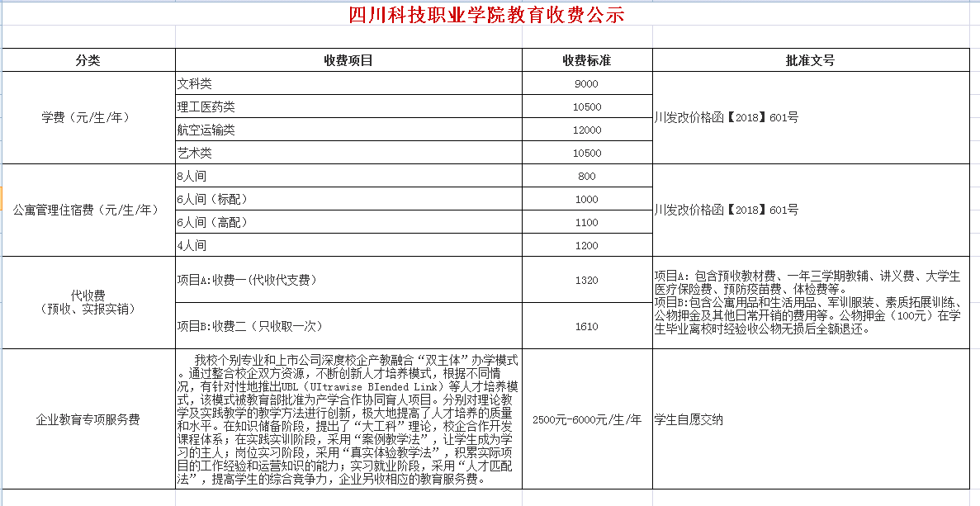
Task: Select the 文科类 cell
Action: [348, 83]
